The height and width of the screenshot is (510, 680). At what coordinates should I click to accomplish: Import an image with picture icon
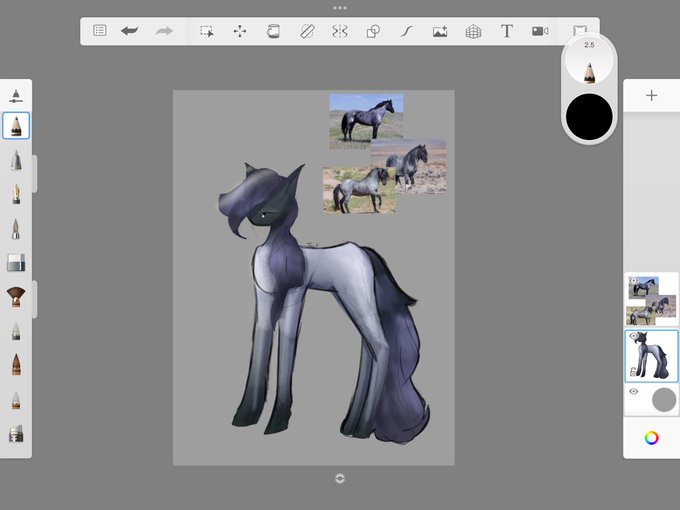(440, 31)
